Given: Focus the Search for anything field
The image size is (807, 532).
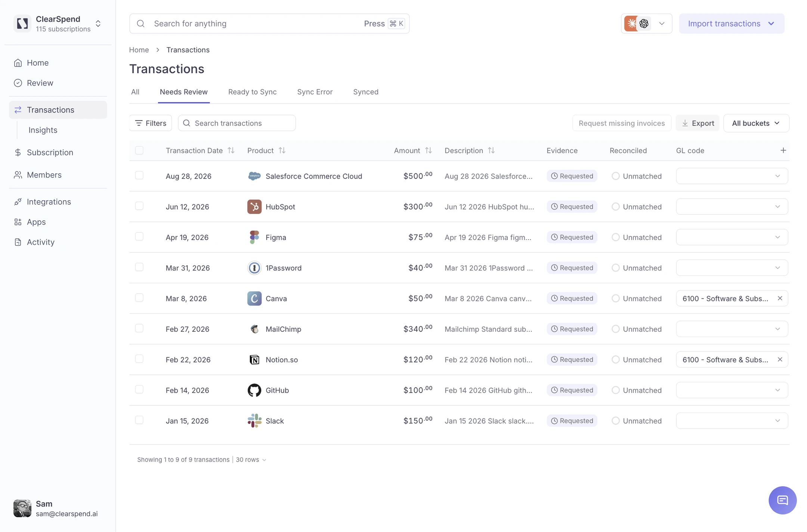Looking at the screenshot, I should (269, 24).
